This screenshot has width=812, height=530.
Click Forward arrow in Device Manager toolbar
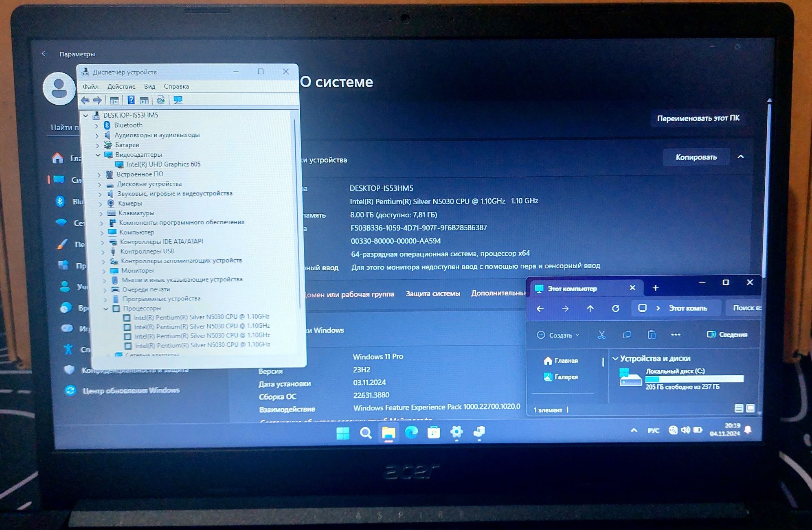(98, 100)
